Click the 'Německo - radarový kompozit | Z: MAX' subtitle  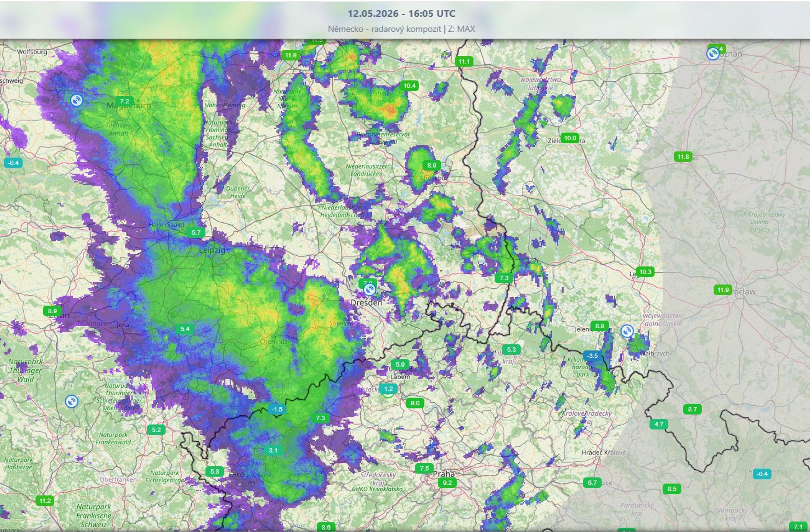401,29
